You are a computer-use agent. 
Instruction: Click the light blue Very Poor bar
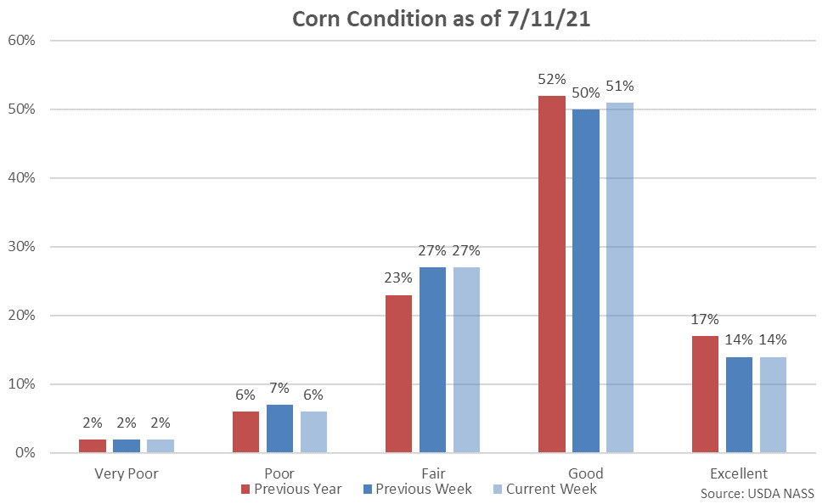[x=161, y=445]
